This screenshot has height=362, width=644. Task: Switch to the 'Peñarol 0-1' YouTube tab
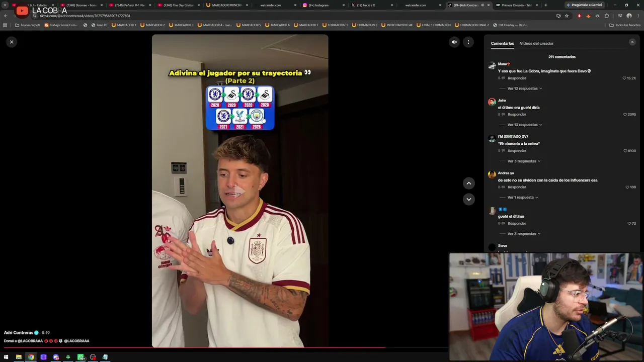pos(129,5)
